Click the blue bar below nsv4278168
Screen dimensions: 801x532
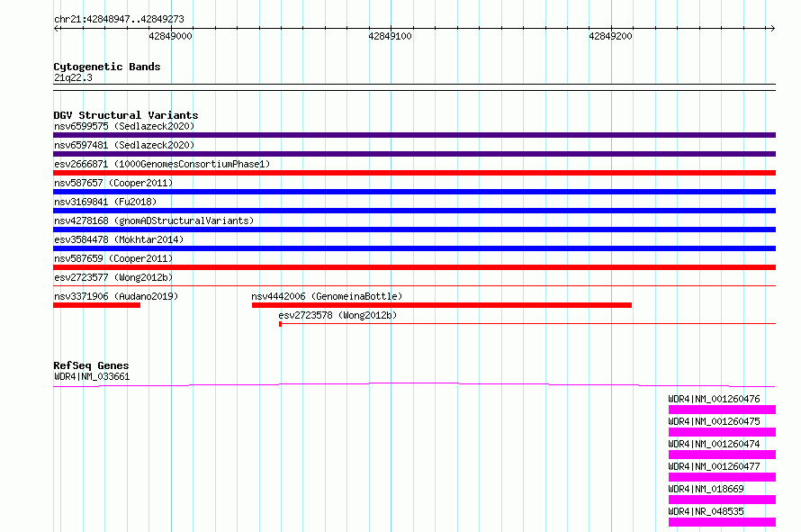click(x=414, y=230)
